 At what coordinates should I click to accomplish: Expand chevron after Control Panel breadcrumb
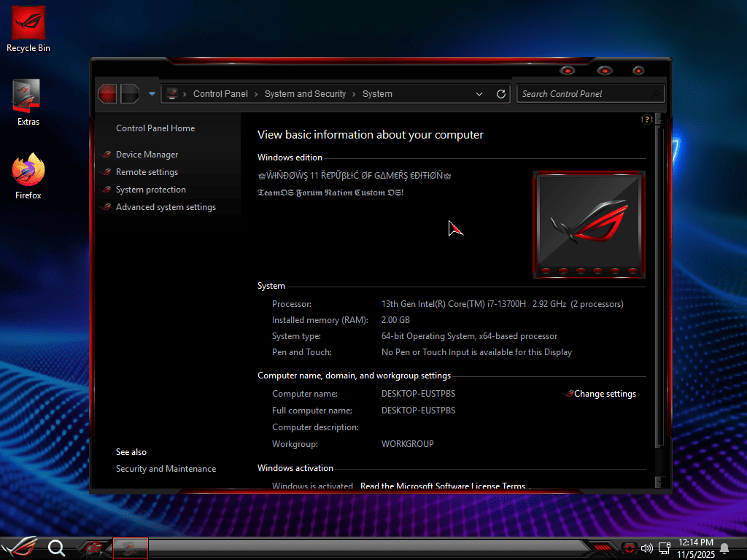coord(256,94)
